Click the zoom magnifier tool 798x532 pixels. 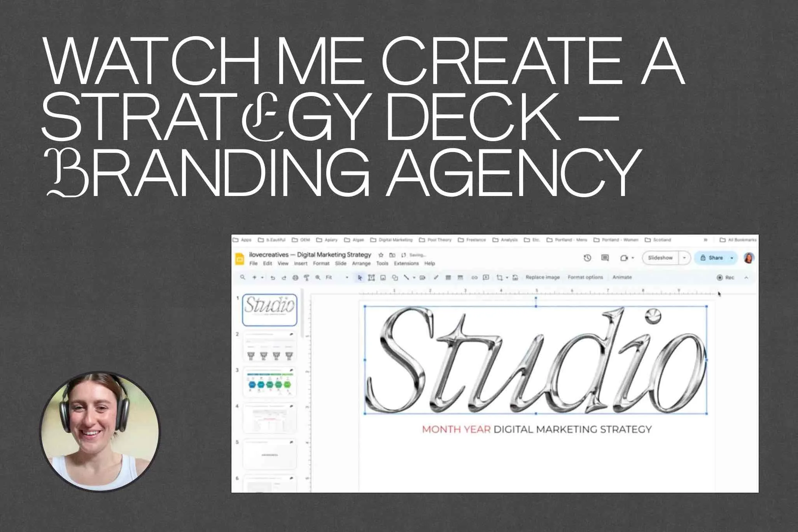tap(318, 277)
